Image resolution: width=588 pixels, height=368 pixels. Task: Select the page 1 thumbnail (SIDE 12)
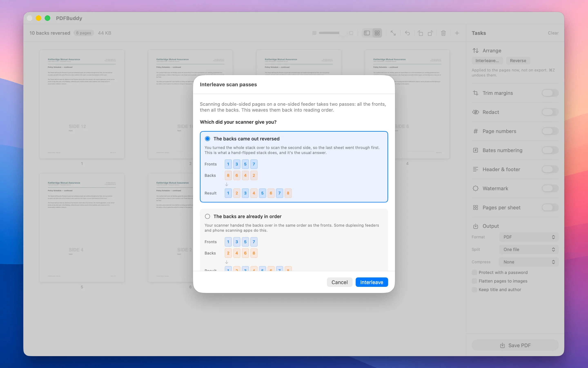point(82,104)
